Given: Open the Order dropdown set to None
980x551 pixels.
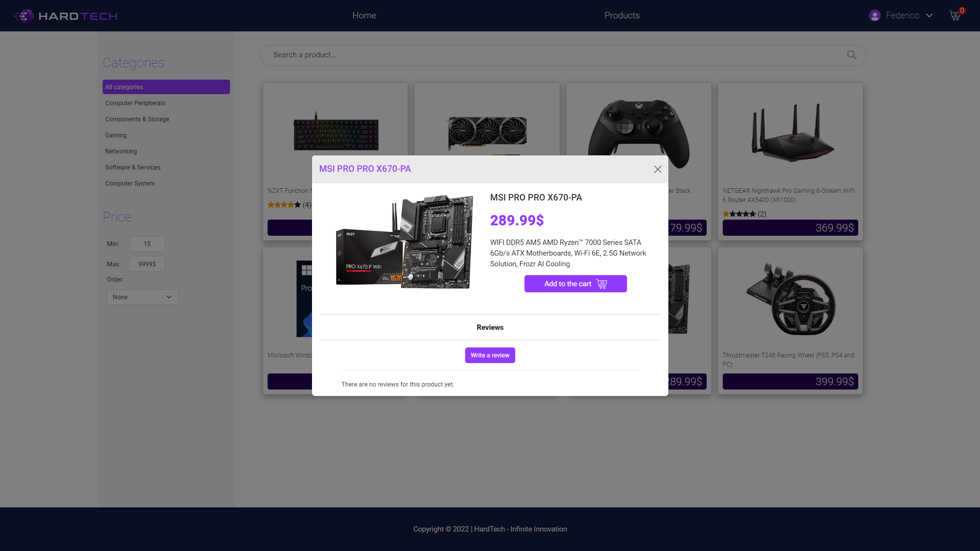Looking at the screenshot, I should 142,297.
